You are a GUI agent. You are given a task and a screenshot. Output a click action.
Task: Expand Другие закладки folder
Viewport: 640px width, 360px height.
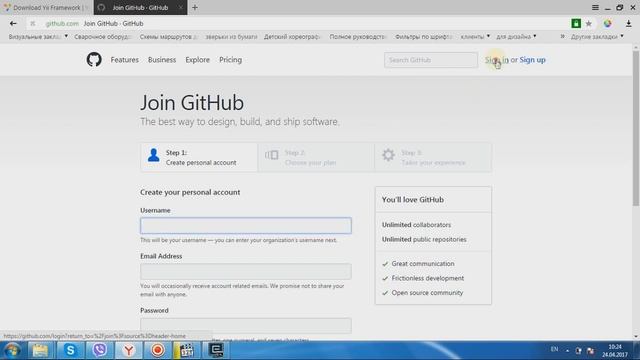point(597,37)
